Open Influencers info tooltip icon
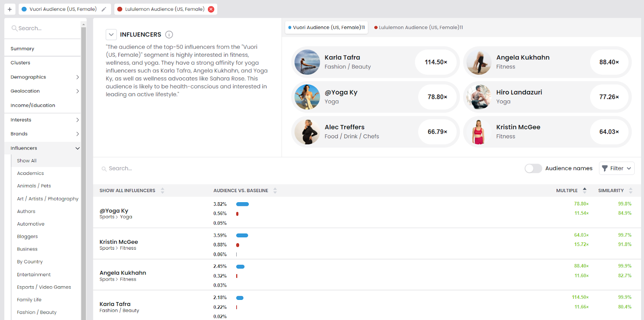 [169, 35]
